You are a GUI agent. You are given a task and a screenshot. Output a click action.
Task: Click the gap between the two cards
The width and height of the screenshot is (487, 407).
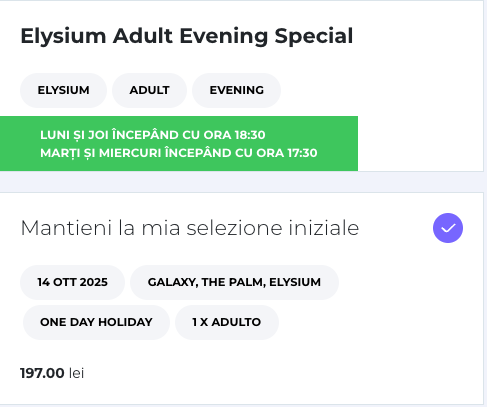click(x=242, y=182)
